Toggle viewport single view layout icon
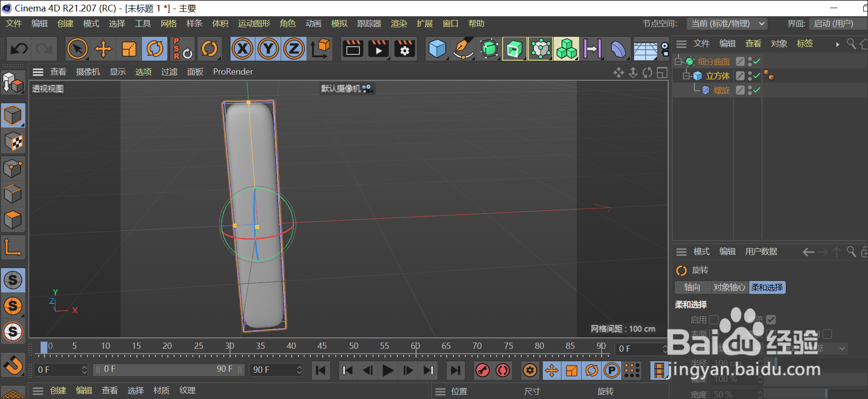 pos(662,73)
